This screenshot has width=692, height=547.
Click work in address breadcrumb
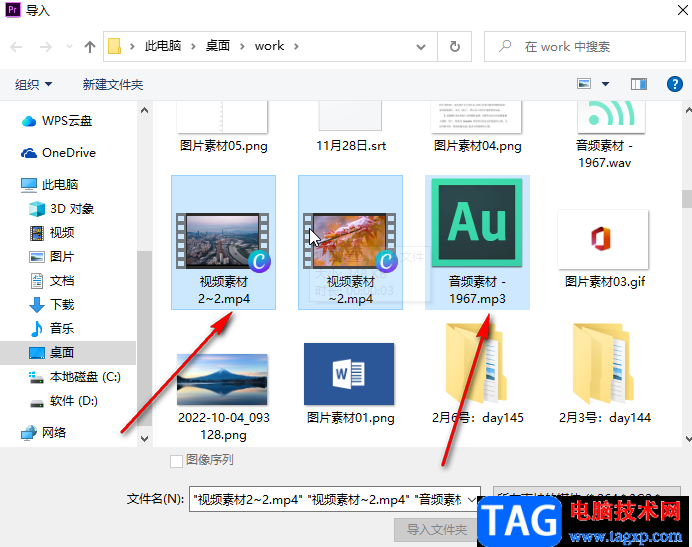pos(269,46)
